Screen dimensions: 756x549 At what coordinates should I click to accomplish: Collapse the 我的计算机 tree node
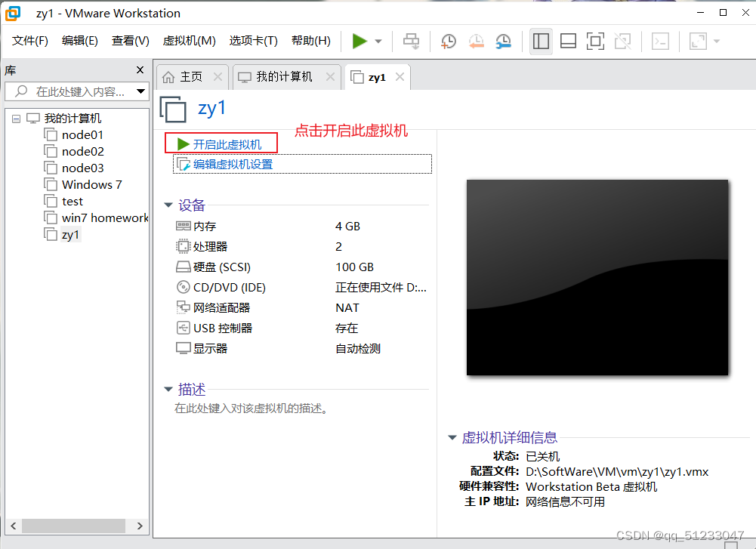pos(16,119)
